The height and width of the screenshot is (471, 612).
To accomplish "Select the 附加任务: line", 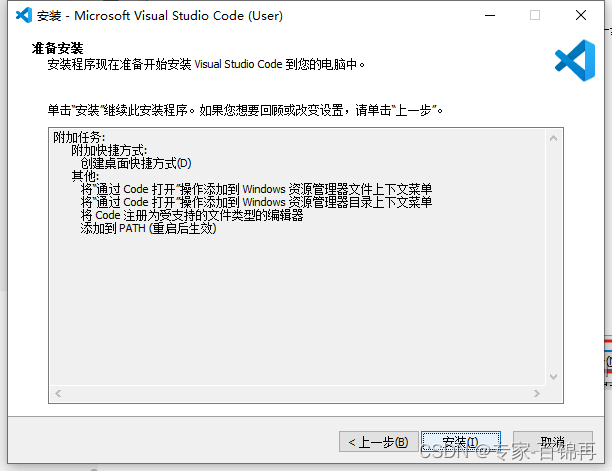I will point(79,137).
